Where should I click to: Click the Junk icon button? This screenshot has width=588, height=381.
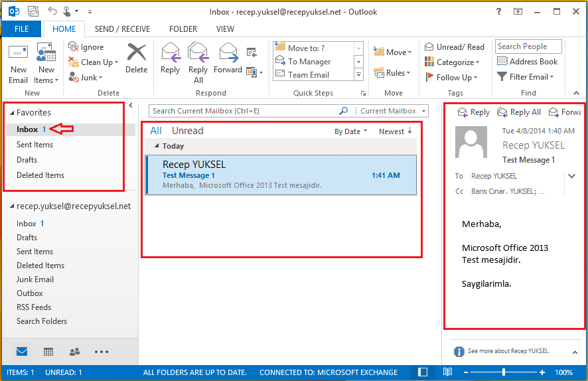[x=74, y=77]
